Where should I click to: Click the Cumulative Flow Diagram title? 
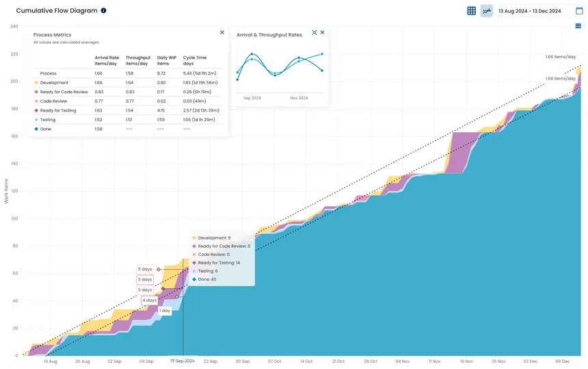point(57,10)
